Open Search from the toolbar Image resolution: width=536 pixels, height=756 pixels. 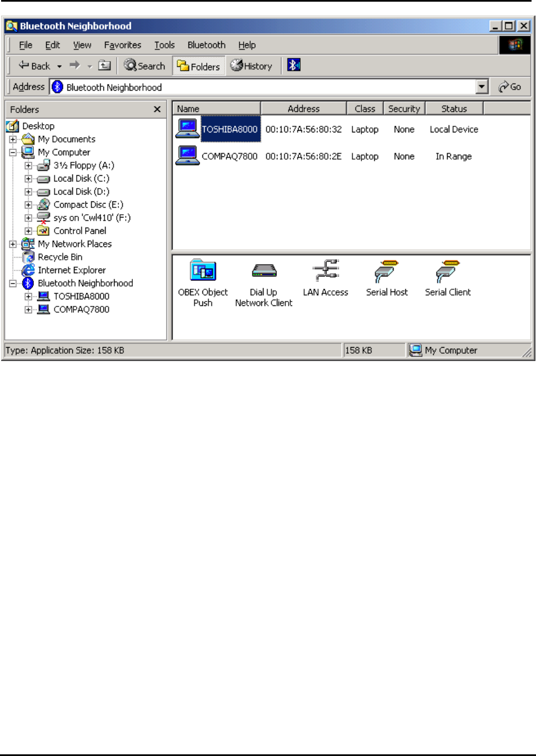click(145, 66)
